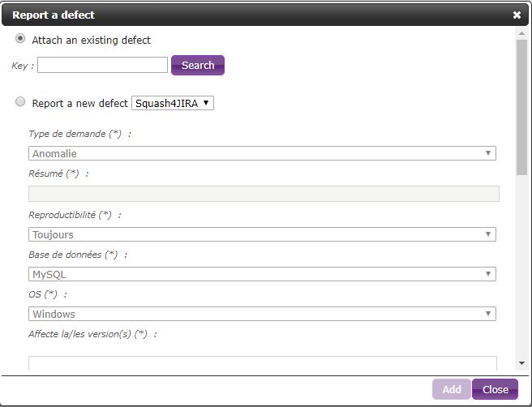
Task: Click the Add button
Action: [451, 389]
